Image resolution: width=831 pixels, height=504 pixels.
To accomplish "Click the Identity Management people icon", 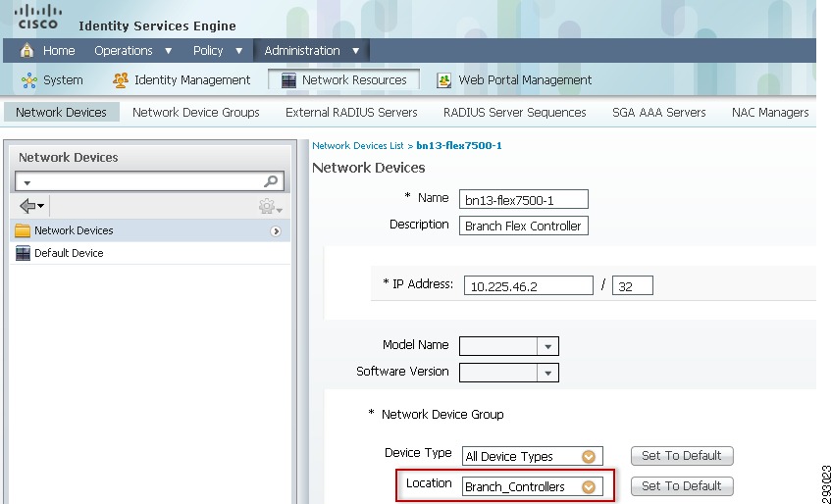I will point(121,80).
